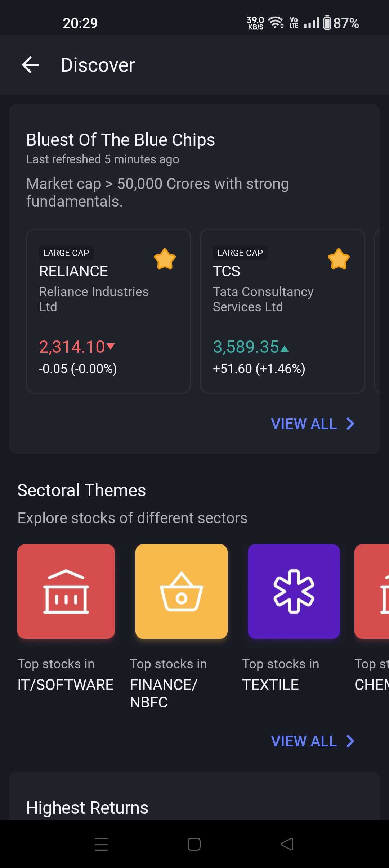Expand blue chips list via chevron arrow
The height and width of the screenshot is (868, 389).
(x=350, y=424)
